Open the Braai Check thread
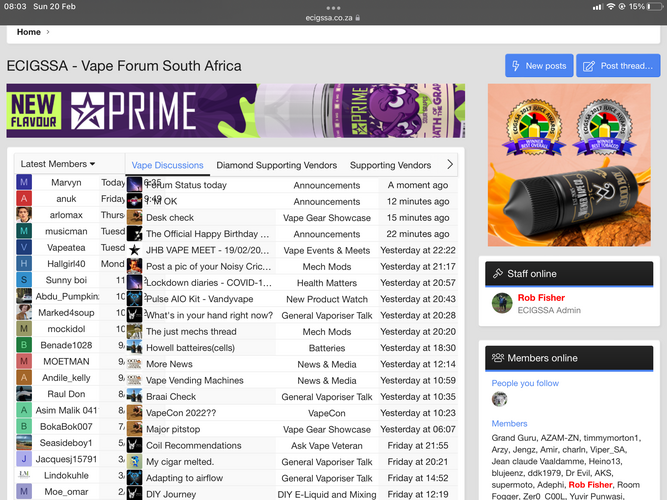This screenshot has height=500, width=667. tap(171, 397)
